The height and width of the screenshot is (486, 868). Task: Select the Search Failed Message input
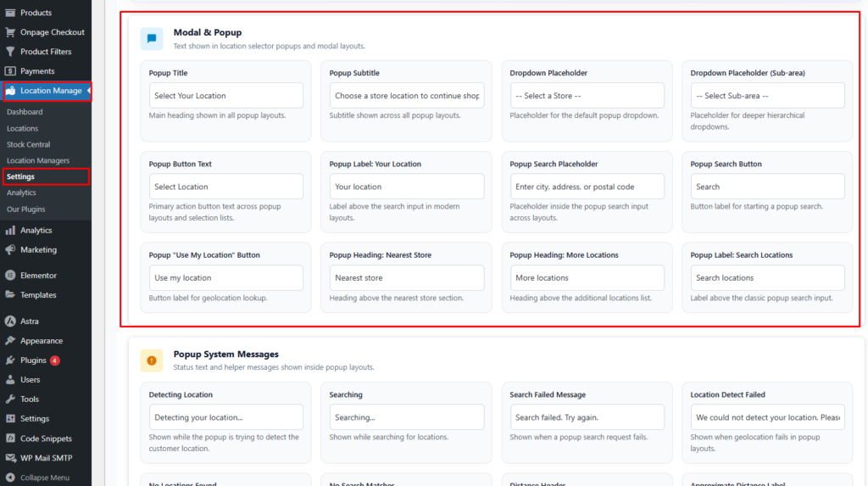tap(587, 417)
